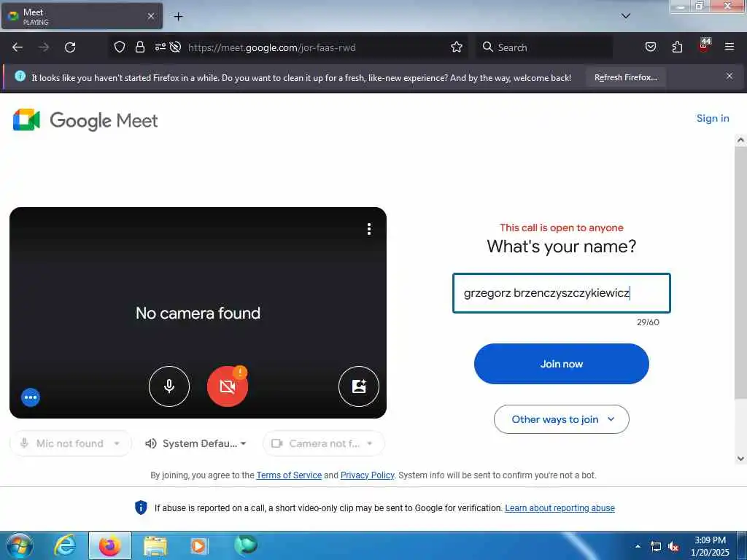The height and width of the screenshot is (560, 747).
Task: Click the Firefox search box
Action: click(544, 47)
